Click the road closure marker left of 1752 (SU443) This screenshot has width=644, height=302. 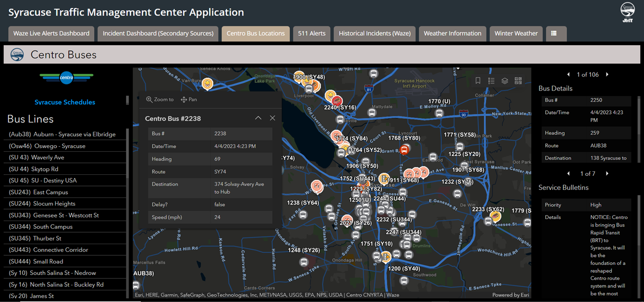click(317, 187)
